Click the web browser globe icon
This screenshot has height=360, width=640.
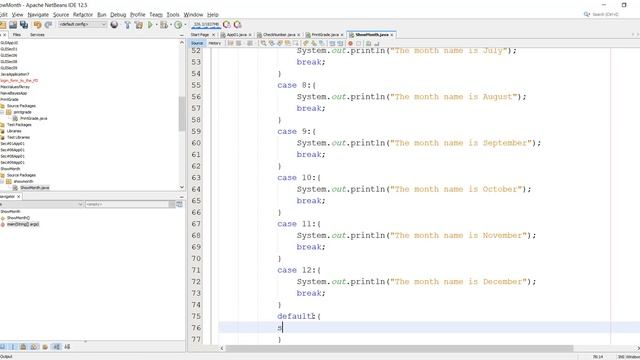coord(114,25)
